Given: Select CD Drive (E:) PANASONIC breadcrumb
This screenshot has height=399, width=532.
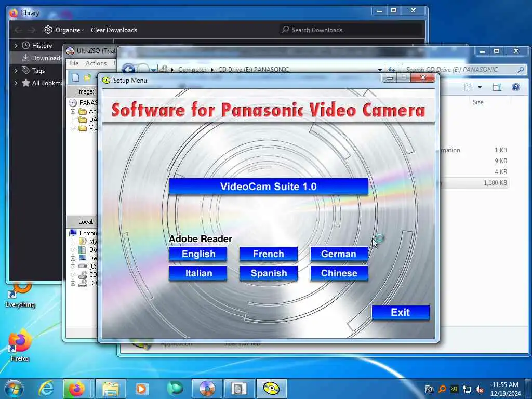Looking at the screenshot, I should [x=254, y=69].
